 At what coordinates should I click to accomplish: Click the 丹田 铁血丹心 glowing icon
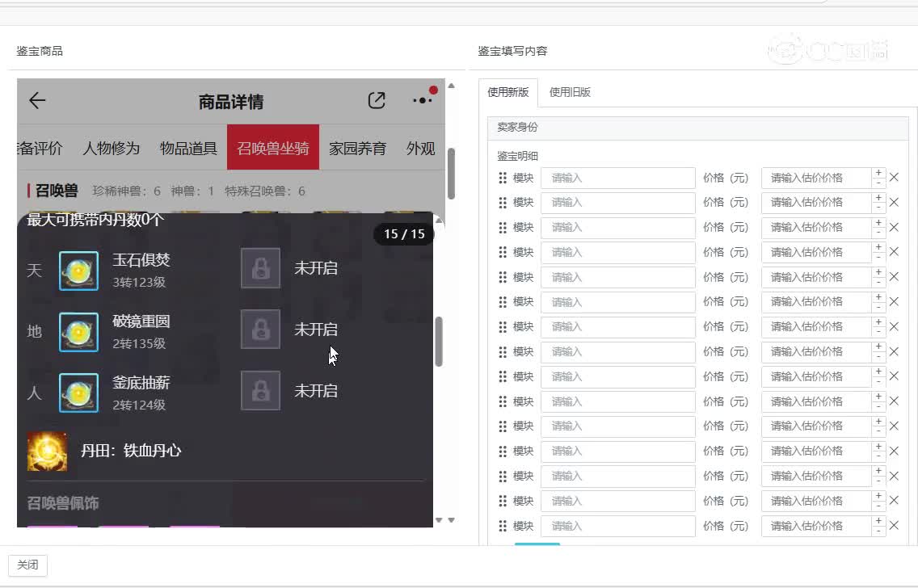pos(47,451)
